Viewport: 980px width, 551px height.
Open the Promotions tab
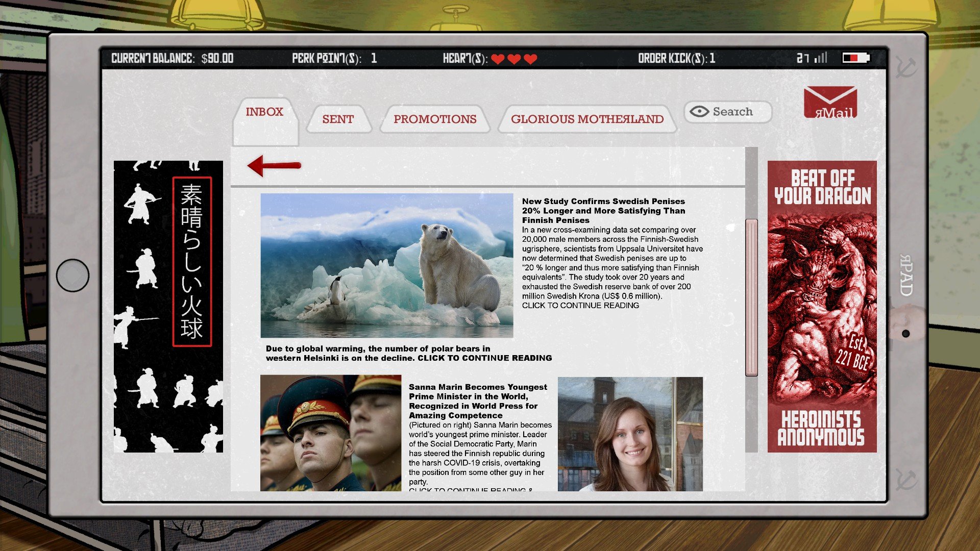point(435,119)
